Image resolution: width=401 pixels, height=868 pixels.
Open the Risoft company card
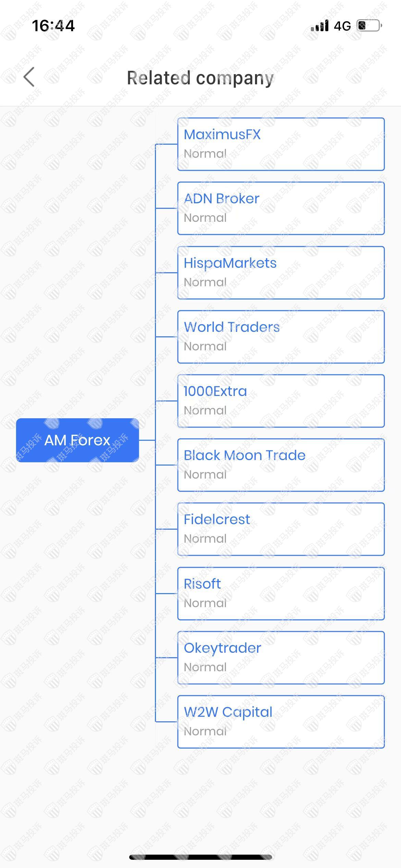point(281,593)
